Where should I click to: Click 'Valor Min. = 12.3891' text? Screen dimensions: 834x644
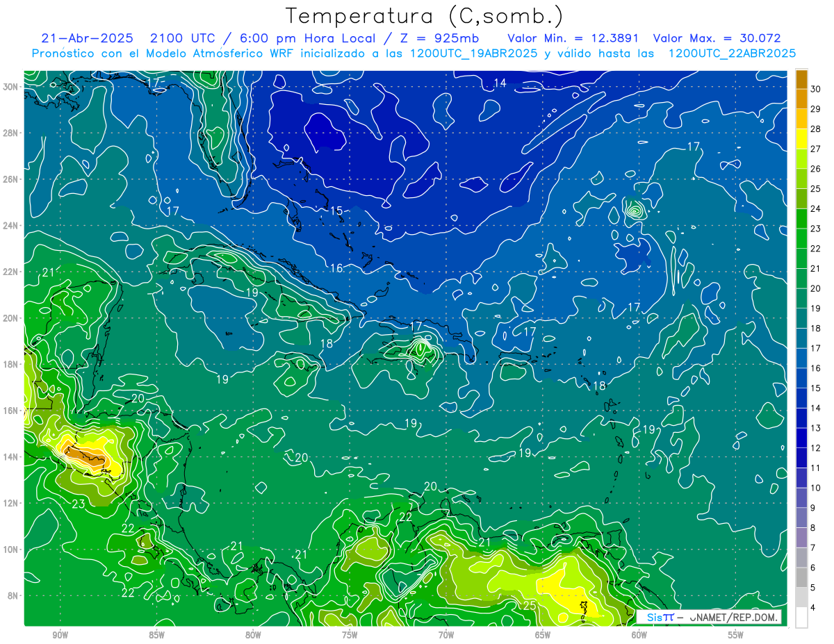tap(573, 38)
